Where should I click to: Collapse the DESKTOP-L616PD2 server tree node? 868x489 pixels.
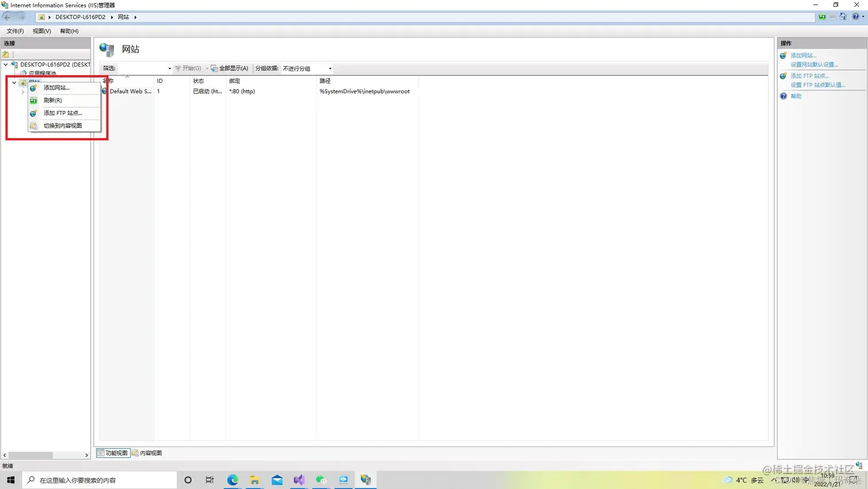6,65
